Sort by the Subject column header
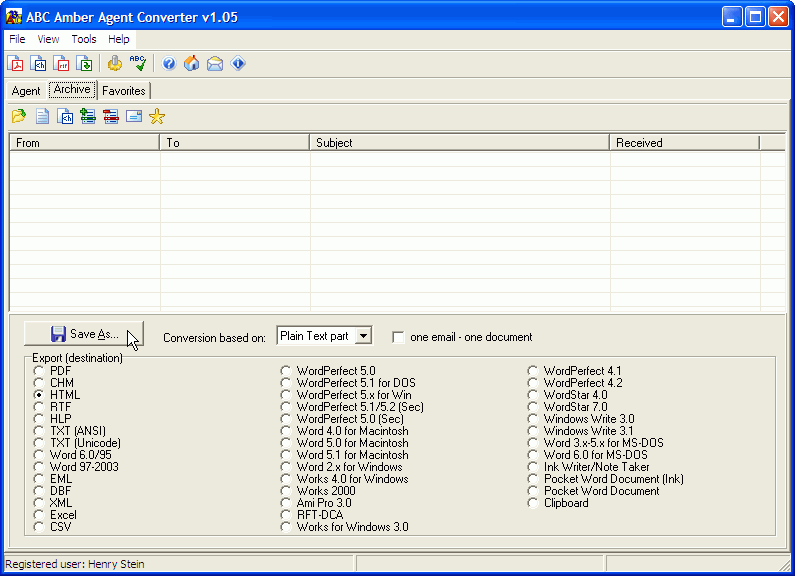Screen dimensions: 795x576 [459, 143]
